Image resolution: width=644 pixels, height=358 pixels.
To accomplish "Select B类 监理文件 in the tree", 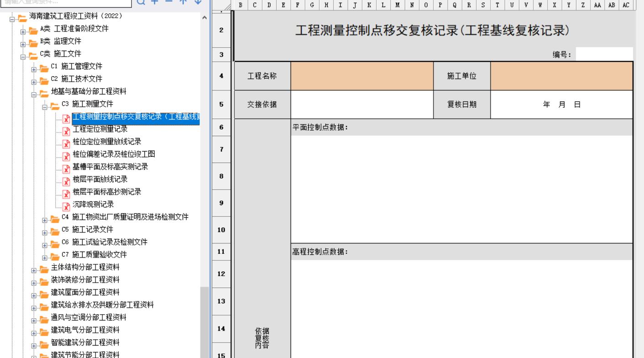I will coord(61,41).
